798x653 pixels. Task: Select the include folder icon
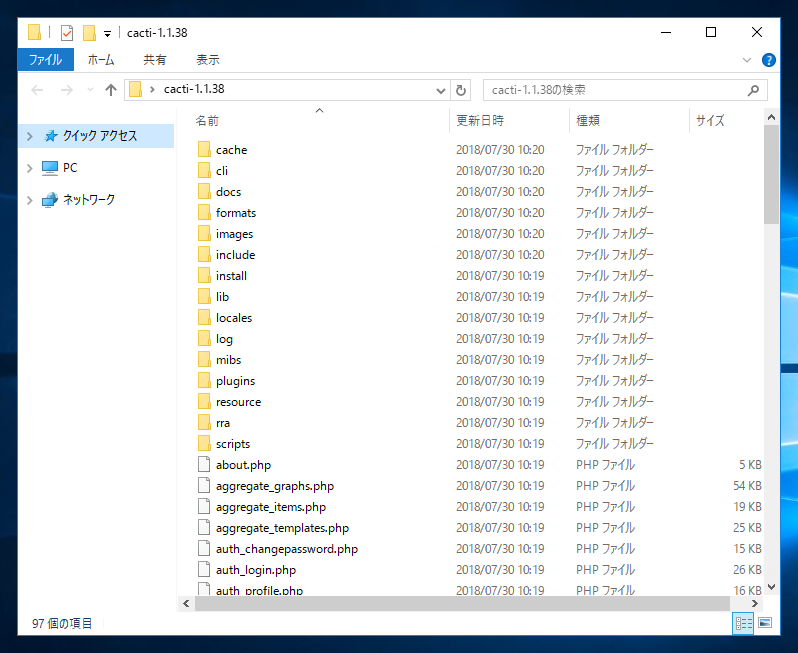[x=204, y=254]
